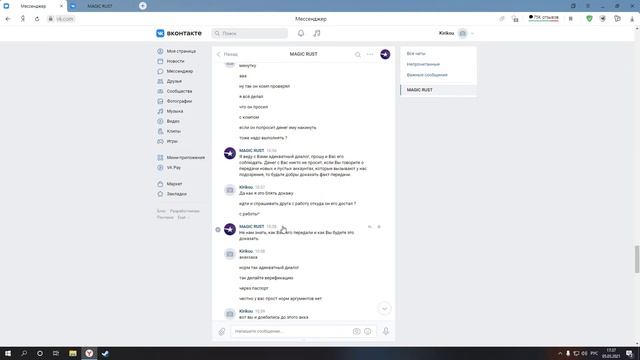Mark hovered MAGIC RUST message as important
This screenshot has height=360, width=640.
tap(379, 227)
